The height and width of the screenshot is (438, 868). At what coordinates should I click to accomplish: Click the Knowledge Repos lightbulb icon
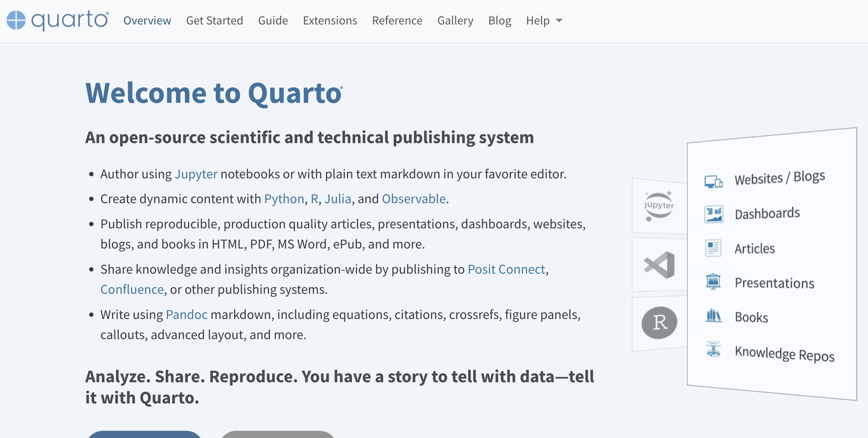[x=713, y=349]
